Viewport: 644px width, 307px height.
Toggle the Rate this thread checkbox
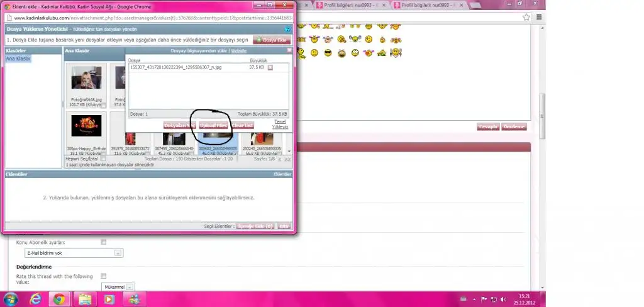click(104, 276)
